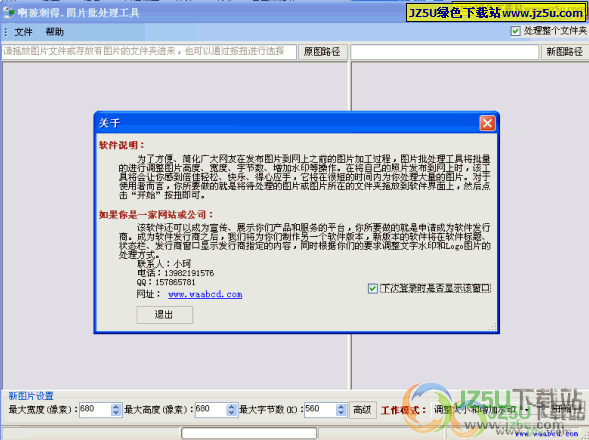Screen dimensions: 589x440
Task: Toggle 处理整个文件夹 checkbox
Action: 515,31
